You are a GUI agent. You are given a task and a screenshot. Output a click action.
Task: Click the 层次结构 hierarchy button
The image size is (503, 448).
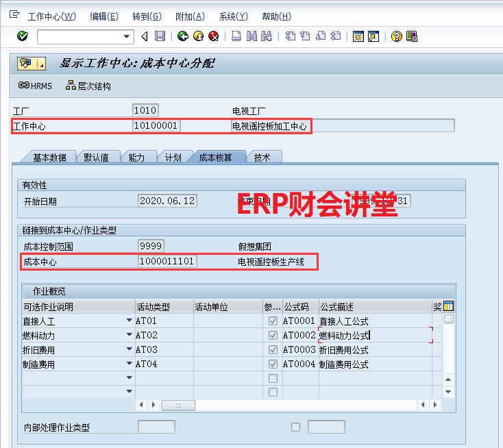point(88,86)
